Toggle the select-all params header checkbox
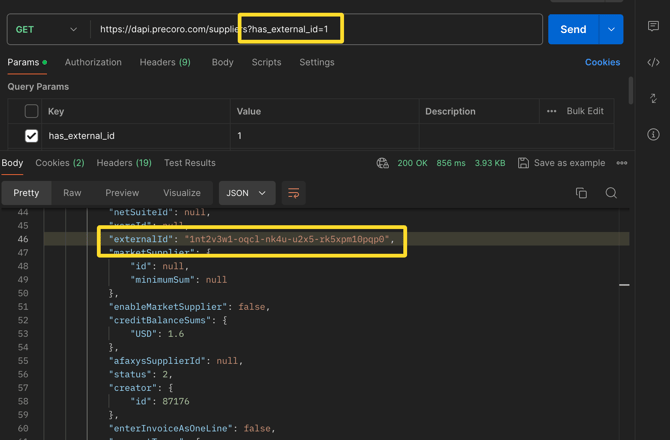Viewport: 670px width, 440px height. click(x=31, y=111)
